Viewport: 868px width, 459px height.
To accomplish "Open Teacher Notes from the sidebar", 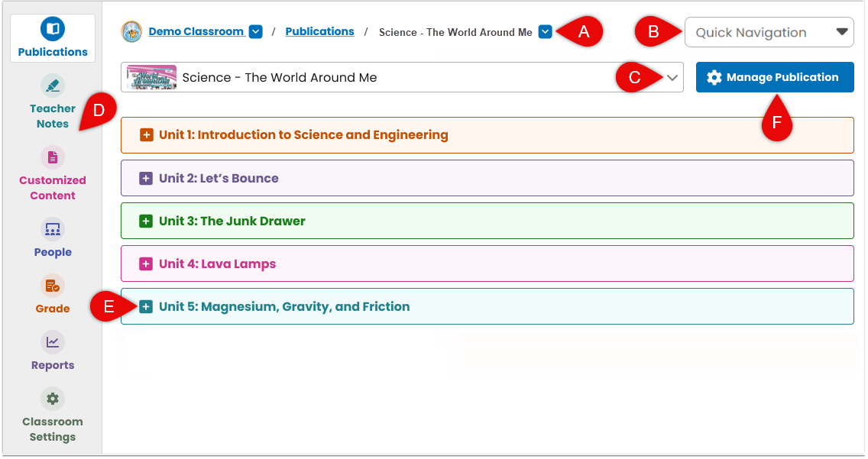I will (x=53, y=86).
